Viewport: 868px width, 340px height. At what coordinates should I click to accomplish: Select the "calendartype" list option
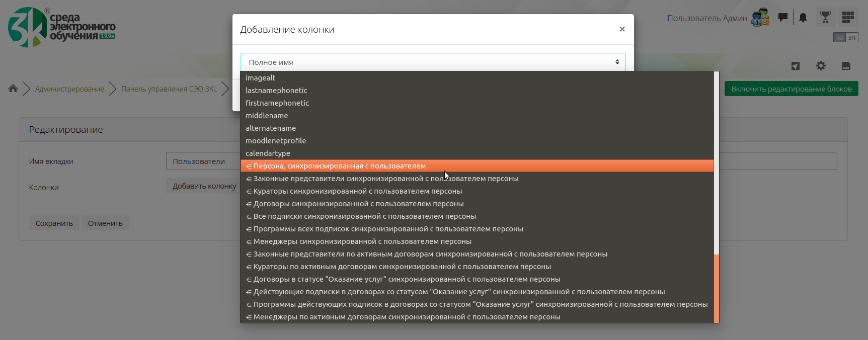tap(268, 153)
